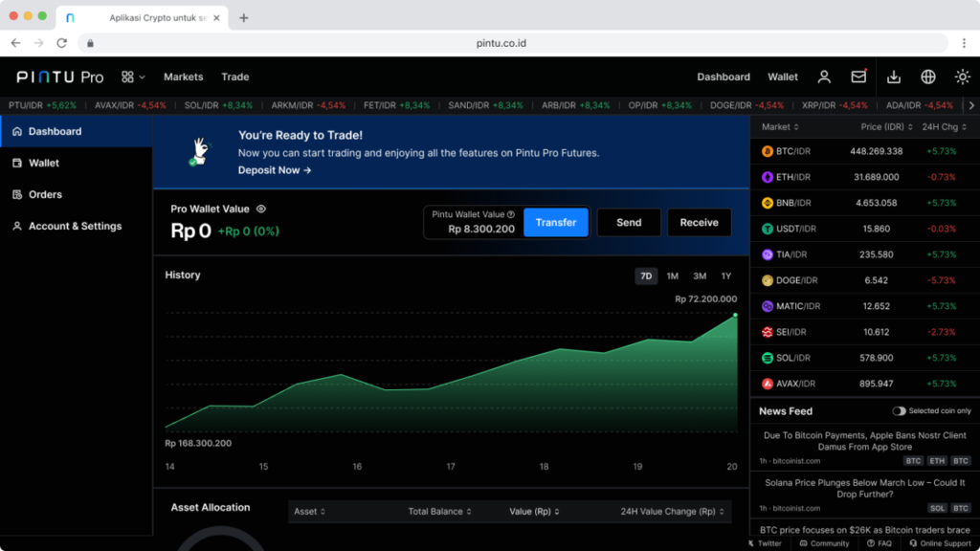Select 7D history range
980x551 pixels.
pos(646,276)
